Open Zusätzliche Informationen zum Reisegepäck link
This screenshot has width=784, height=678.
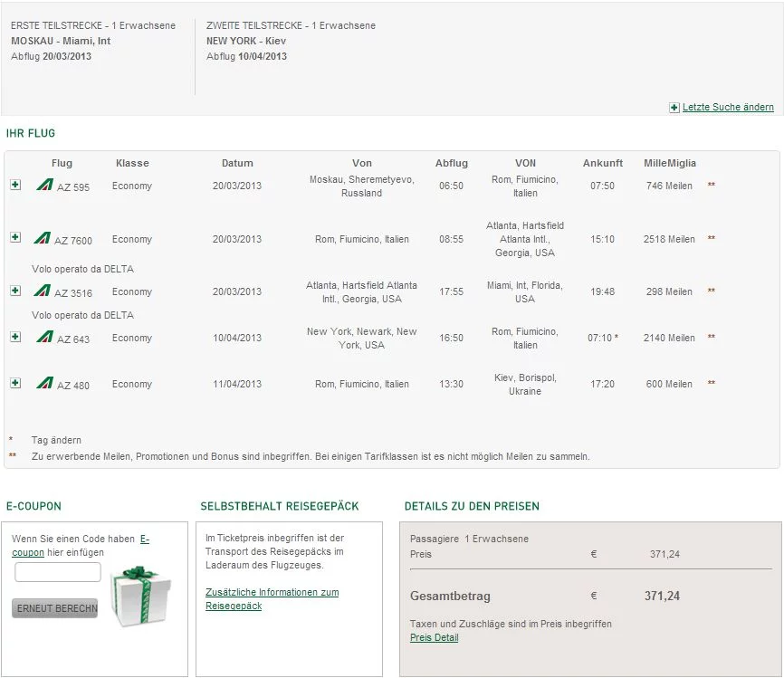click(272, 598)
